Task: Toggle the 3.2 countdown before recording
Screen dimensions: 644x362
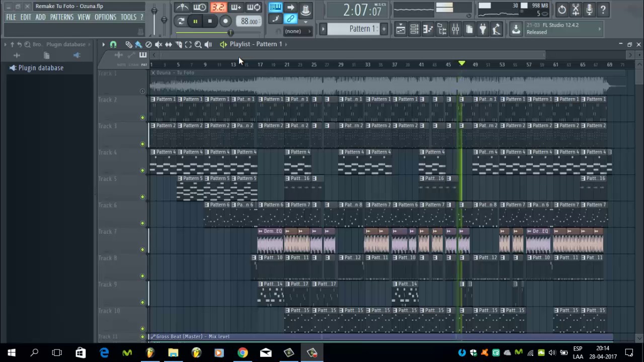Action: coord(218,8)
